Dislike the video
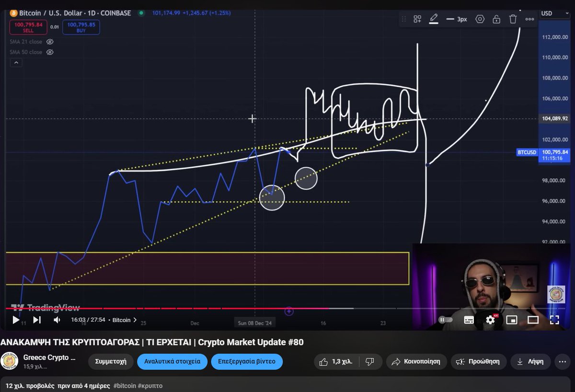This screenshot has height=392, width=575. click(369, 361)
